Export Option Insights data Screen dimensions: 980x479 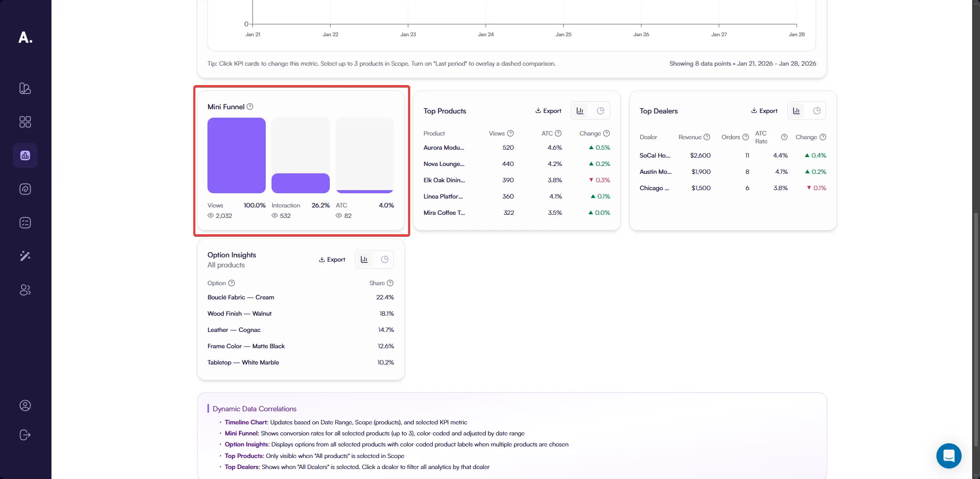332,259
